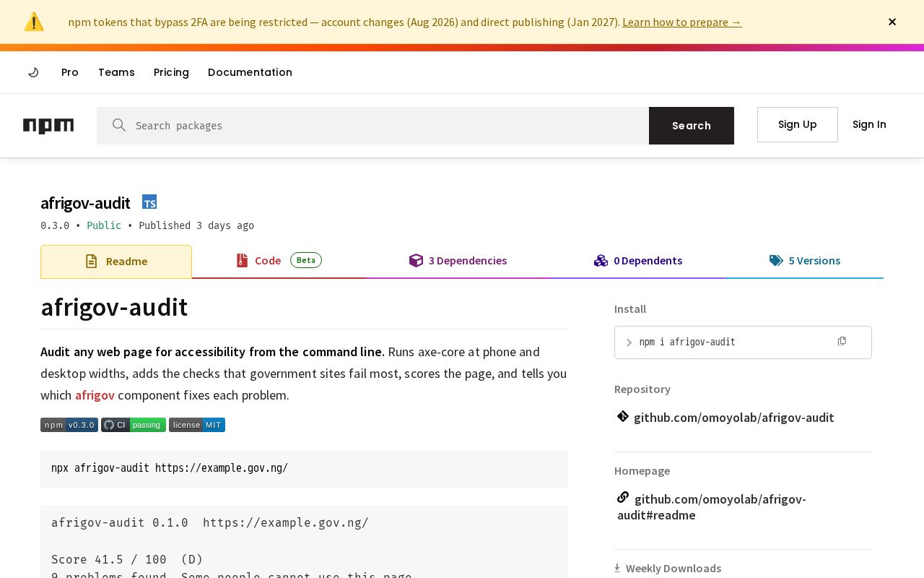
Task: Click the license MIT badge
Action: (x=197, y=425)
